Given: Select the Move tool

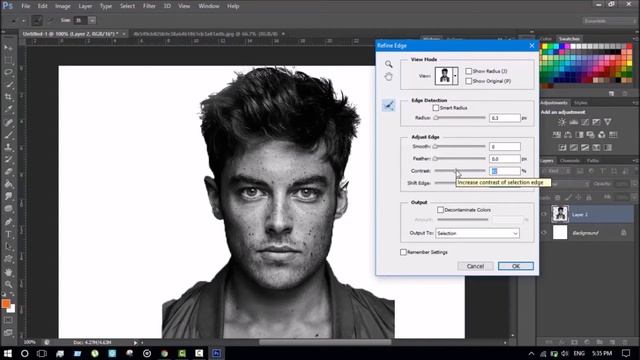Looking at the screenshot, I should pos(8,48).
